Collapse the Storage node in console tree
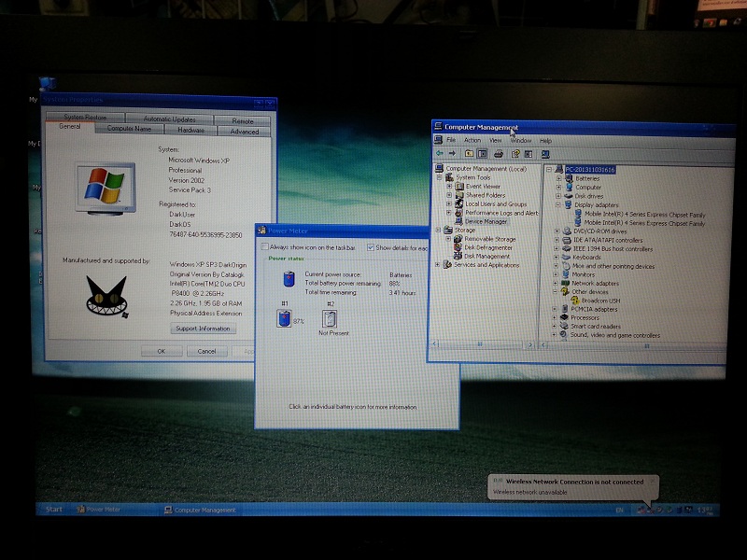The height and width of the screenshot is (560, 747). click(438, 230)
